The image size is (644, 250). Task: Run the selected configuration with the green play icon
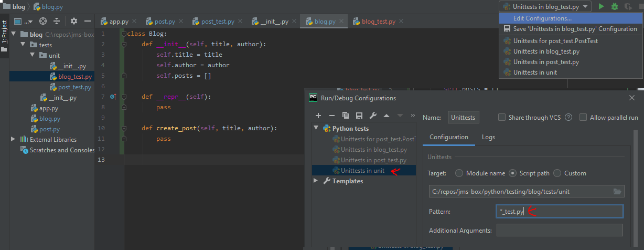pos(601,6)
